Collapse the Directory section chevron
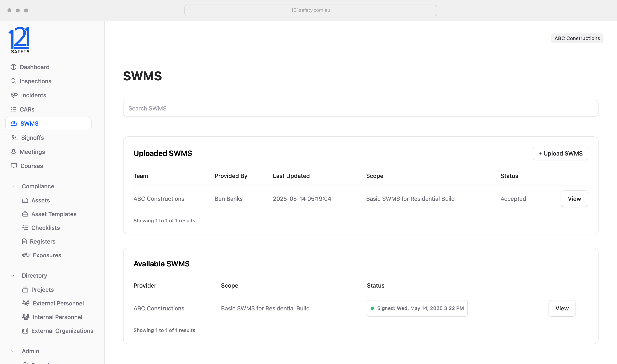The height and width of the screenshot is (364, 617). pos(13,276)
